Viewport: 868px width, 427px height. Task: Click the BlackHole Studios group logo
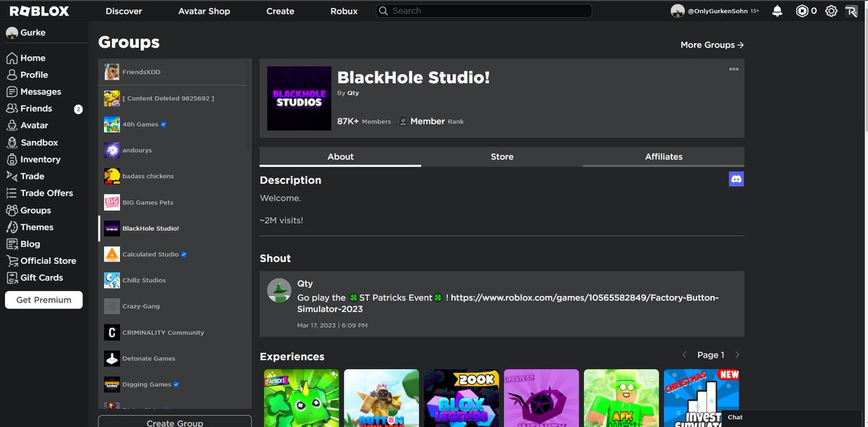[x=299, y=98]
